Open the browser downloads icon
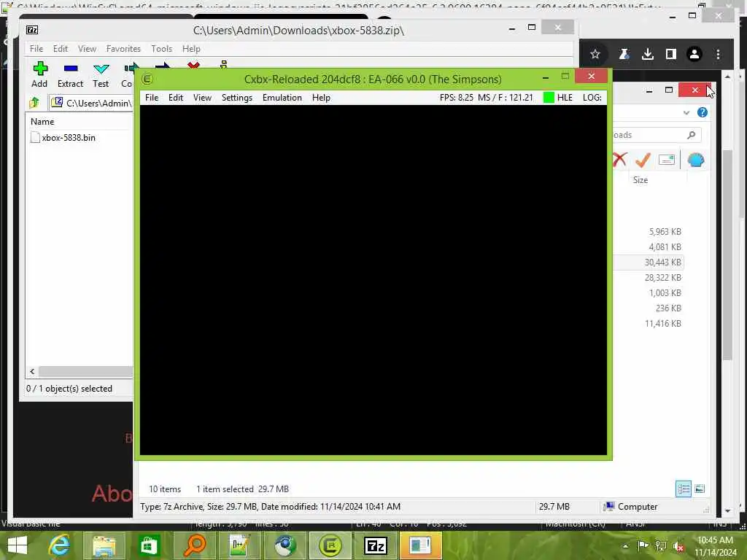747x560 pixels. click(648, 54)
